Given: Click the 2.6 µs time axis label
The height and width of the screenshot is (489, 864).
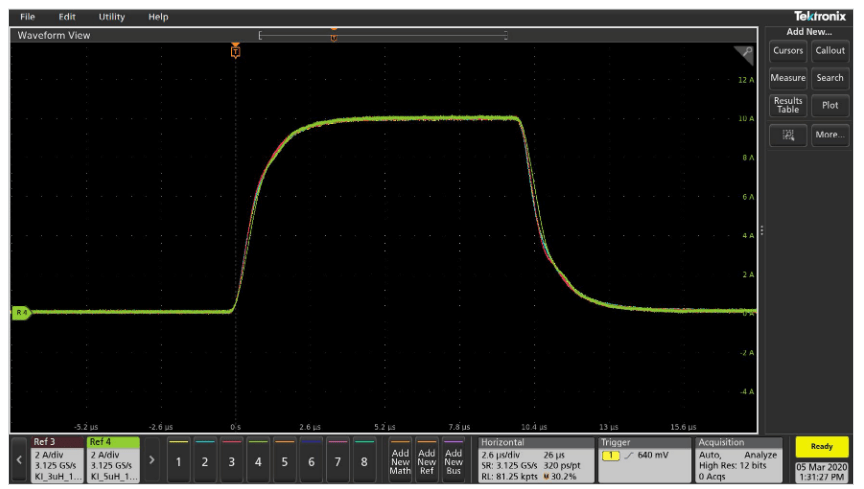Looking at the screenshot, I should click(x=310, y=427).
